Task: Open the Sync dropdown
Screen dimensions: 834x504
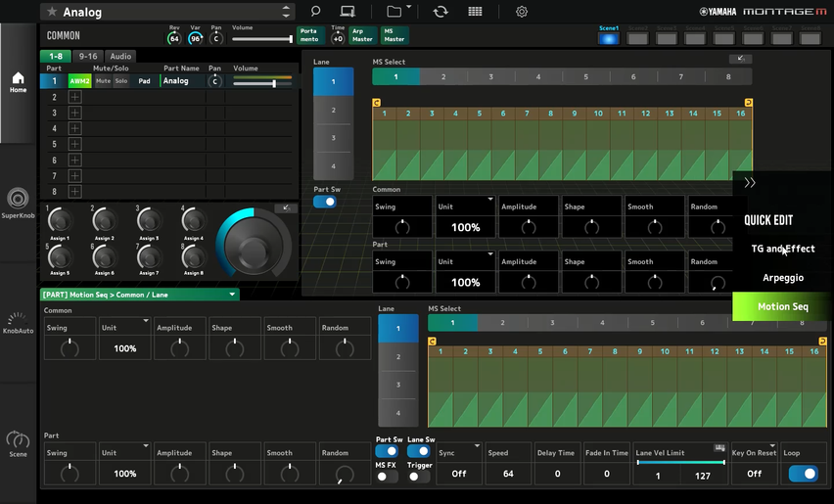Action: (459, 464)
